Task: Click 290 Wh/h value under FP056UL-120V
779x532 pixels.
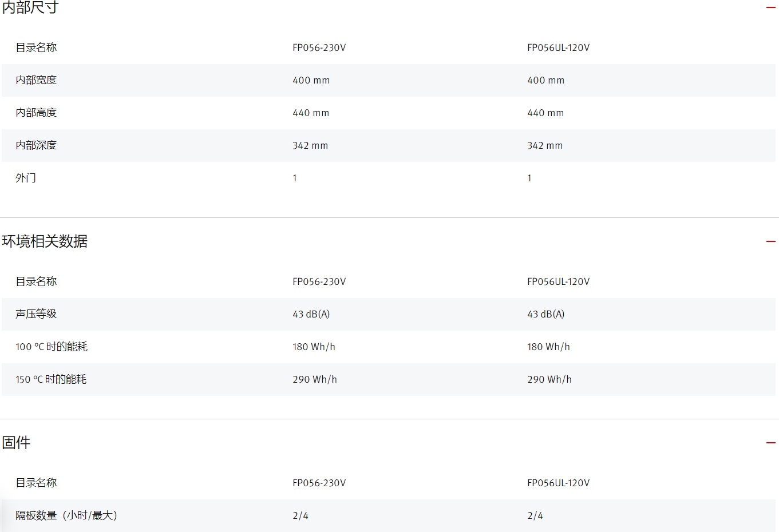Action: pyautogui.click(x=549, y=379)
